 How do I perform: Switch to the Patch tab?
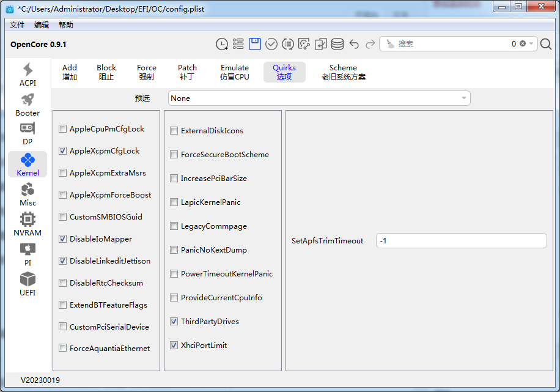(x=187, y=72)
